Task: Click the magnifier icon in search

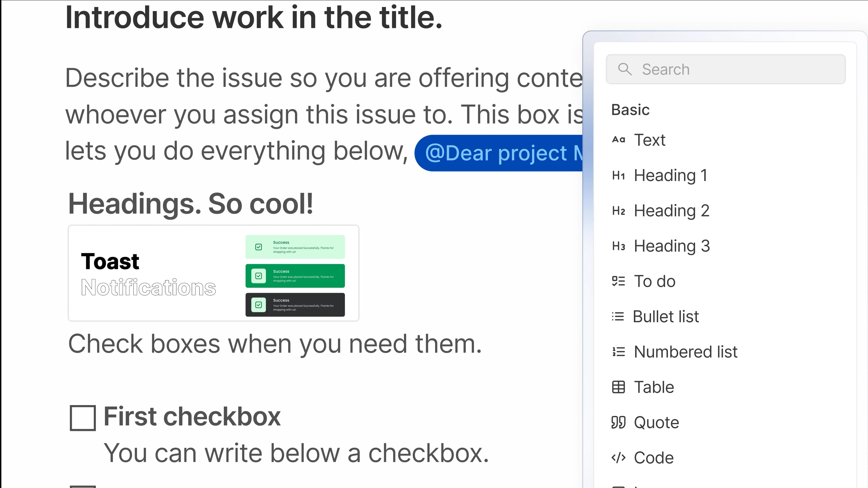Action: (x=625, y=69)
